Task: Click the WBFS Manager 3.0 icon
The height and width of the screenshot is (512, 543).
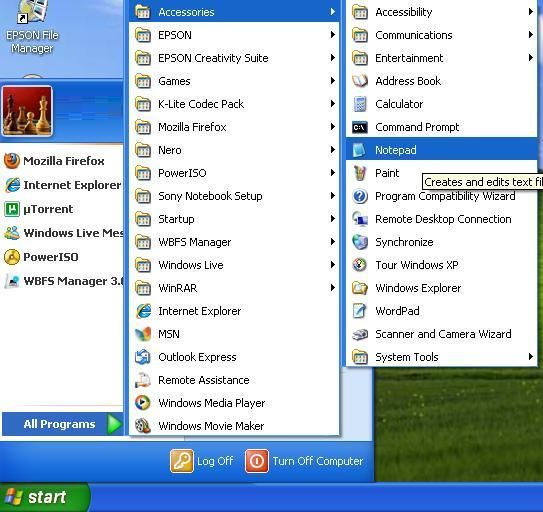Action: point(12,281)
